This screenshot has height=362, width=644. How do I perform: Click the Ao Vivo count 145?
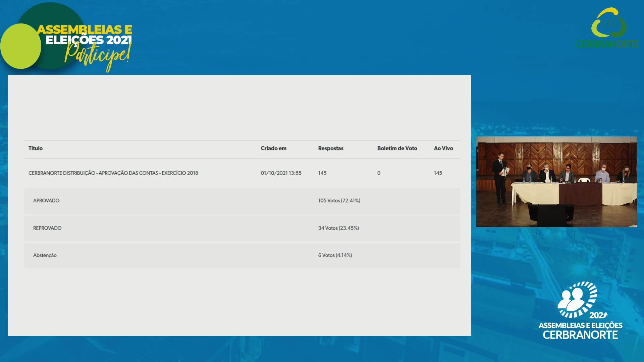coord(438,173)
